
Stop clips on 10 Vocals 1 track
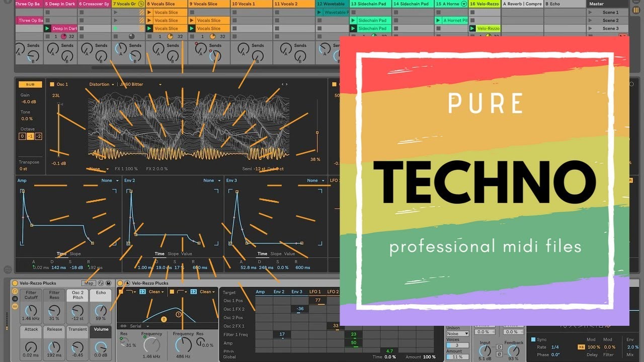(x=234, y=36)
